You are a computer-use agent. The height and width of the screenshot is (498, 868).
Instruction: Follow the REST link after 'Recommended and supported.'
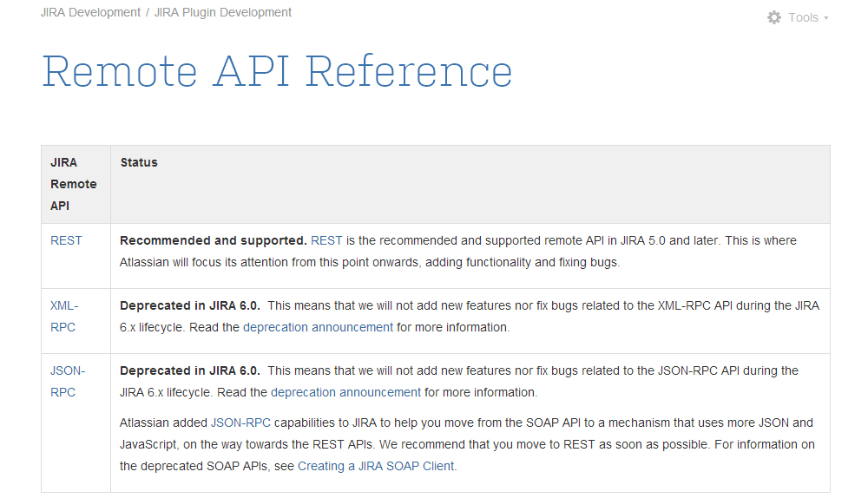(326, 240)
